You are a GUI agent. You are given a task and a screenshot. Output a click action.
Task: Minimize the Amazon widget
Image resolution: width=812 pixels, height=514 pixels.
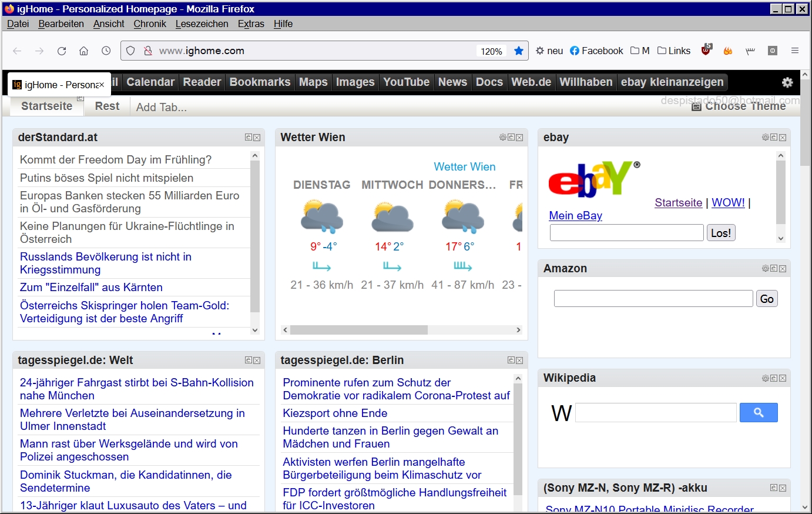click(x=774, y=269)
